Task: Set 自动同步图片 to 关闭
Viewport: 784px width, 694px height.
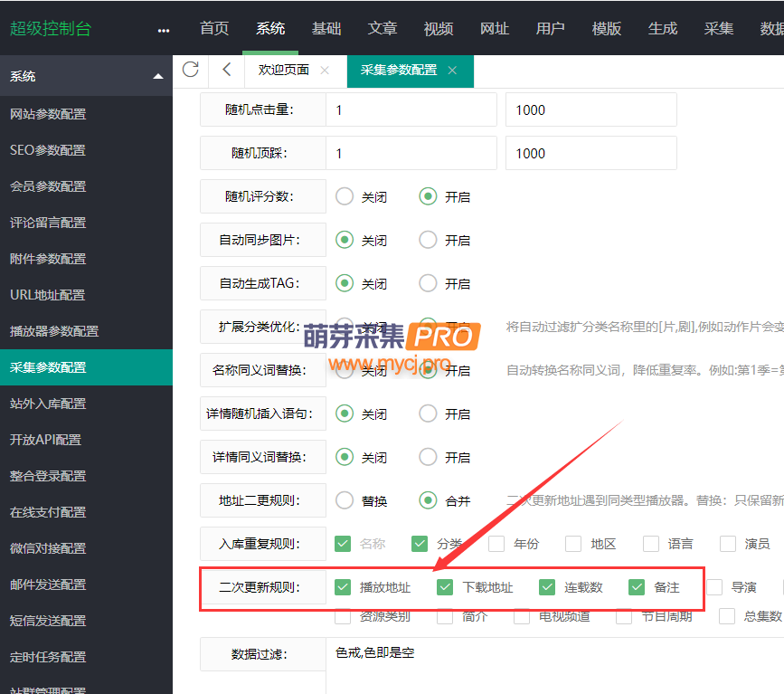Action: coord(345,240)
